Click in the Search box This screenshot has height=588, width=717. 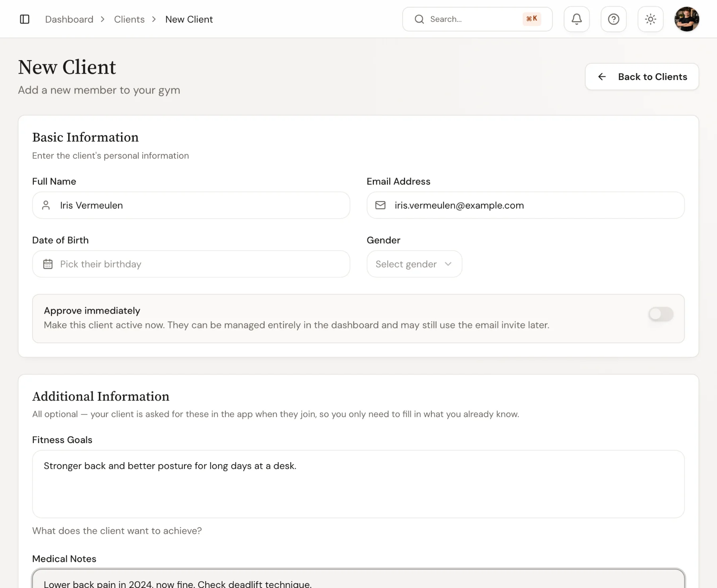(477, 19)
